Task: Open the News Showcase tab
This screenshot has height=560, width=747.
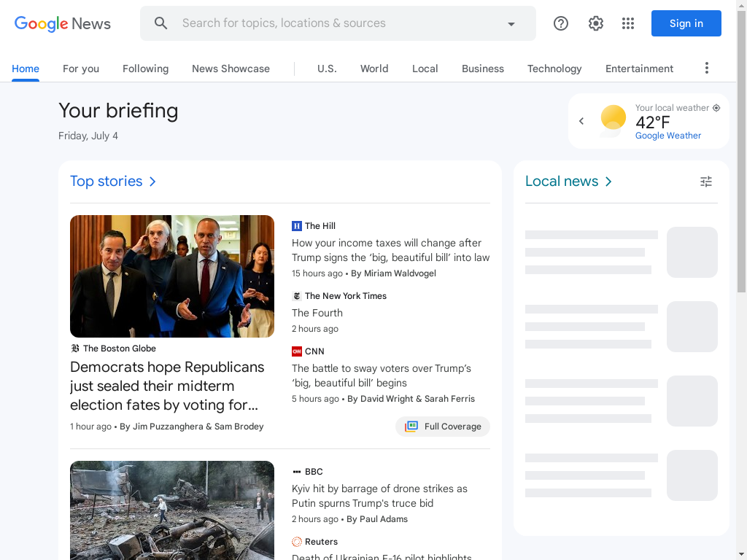Action: pyautogui.click(x=231, y=69)
